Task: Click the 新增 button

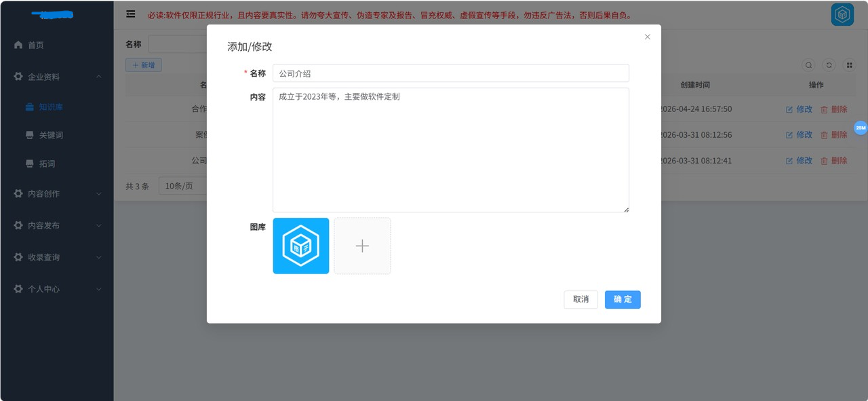Action: coord(143,65)
